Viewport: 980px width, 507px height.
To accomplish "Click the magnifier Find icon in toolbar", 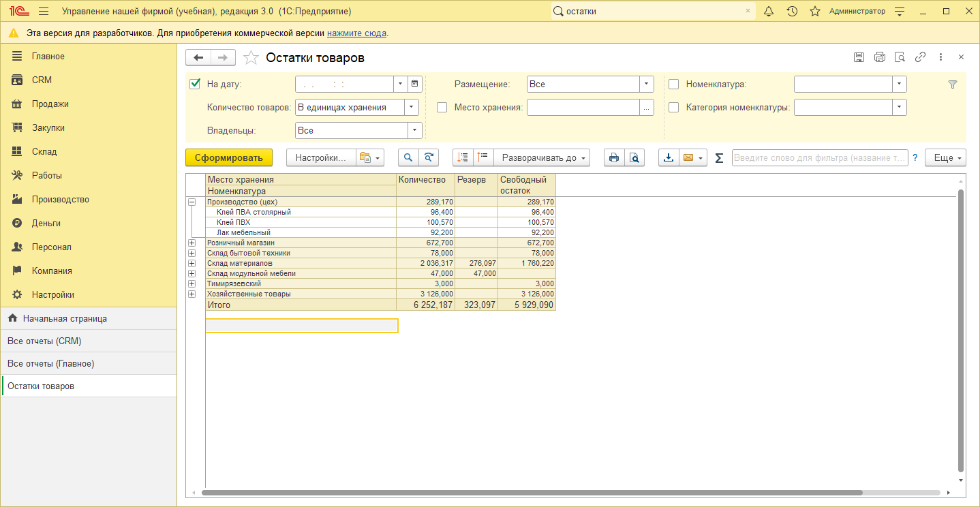I will 408,157.
